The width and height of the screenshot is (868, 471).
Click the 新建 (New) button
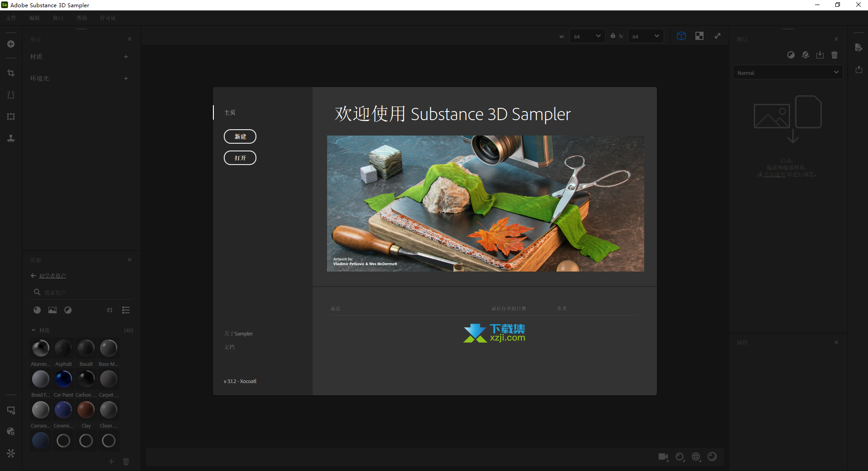pyautogui.click(x=240, y=136)
